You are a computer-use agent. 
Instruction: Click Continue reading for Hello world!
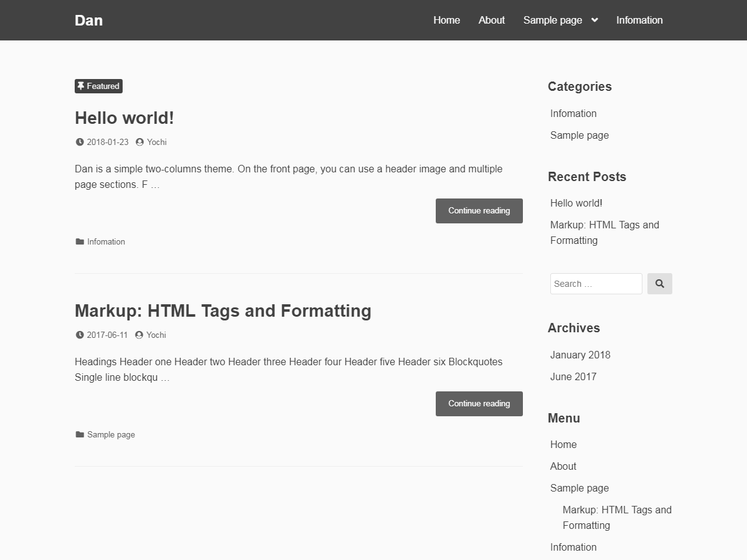pyautogui.click(x=479, y=210)
